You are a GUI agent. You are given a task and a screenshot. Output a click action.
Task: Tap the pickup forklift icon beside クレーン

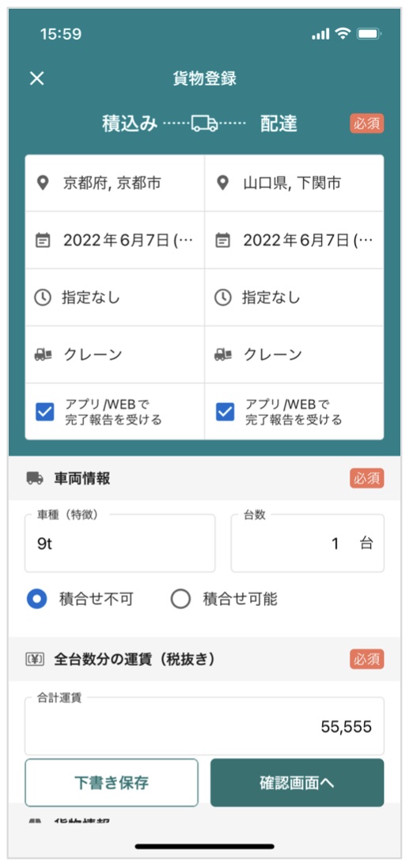(43, 355)
